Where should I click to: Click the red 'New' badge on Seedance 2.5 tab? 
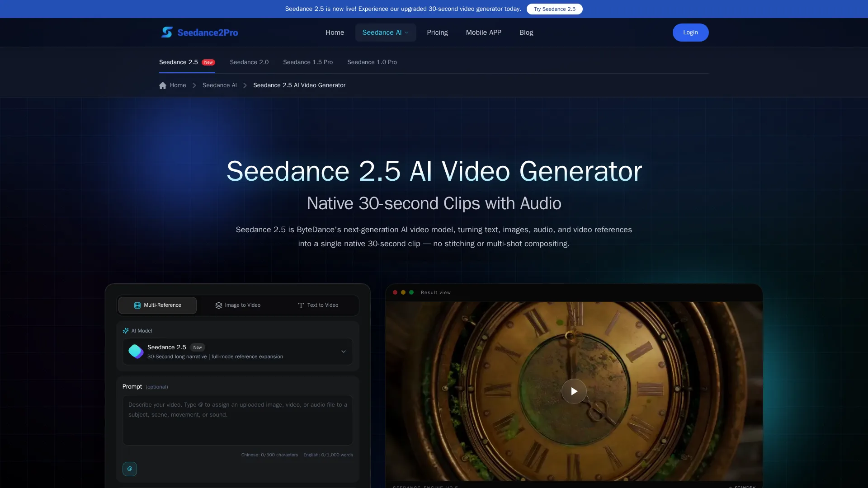(208, 62)
